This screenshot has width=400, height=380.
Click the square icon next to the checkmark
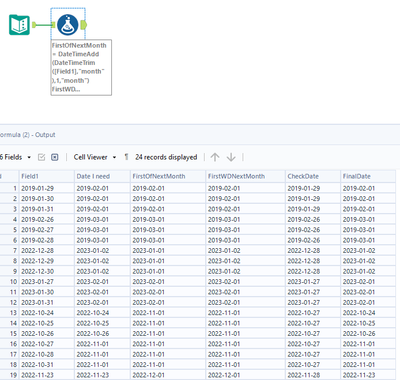click(55, 157)
